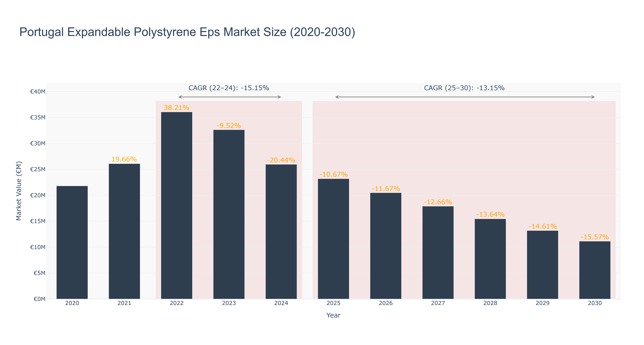This screenshot has width=644, height=345.
Task: Click the 38.21% growth label
Action: (177, 108)
